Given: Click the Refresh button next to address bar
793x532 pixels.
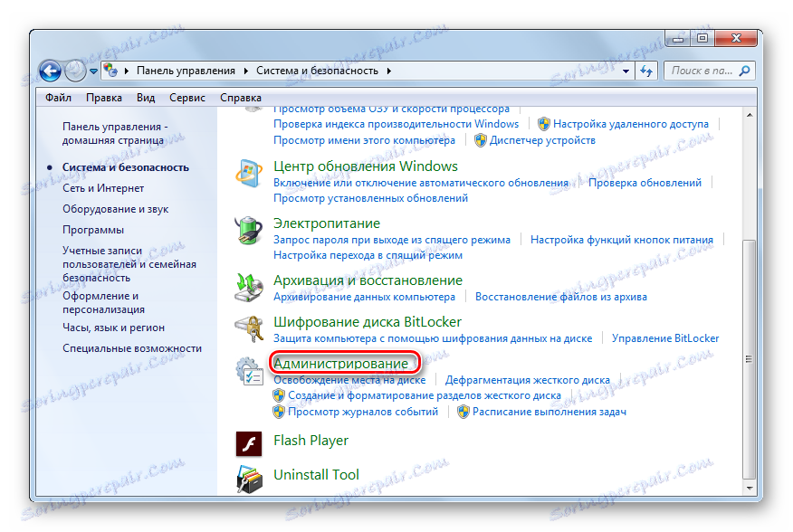Looking at the screenshot, I should point(646,71).
